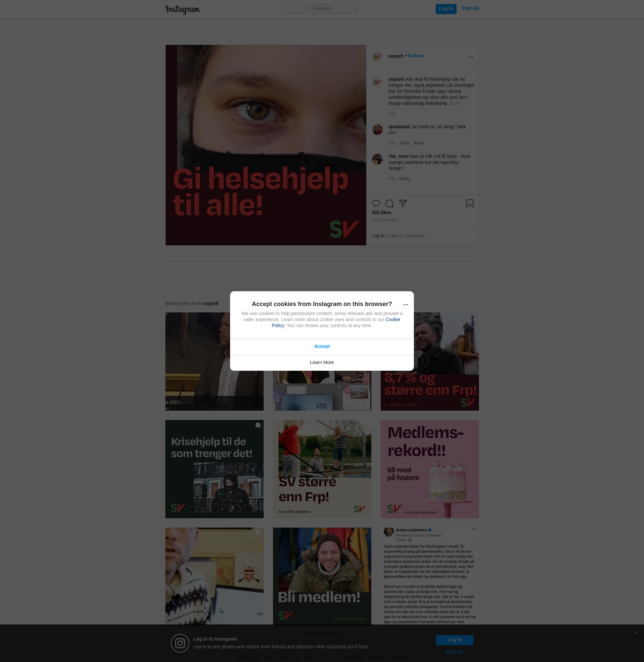Click svparti avatar beside caption
Image resolution: width=644 pixels, height=662 pixels.
(377, 82)
